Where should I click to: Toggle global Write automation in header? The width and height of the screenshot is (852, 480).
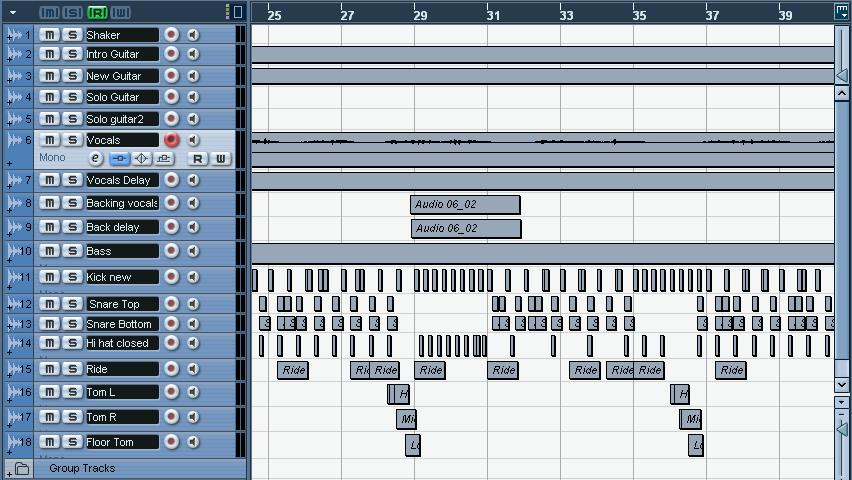tap(121, 13)
